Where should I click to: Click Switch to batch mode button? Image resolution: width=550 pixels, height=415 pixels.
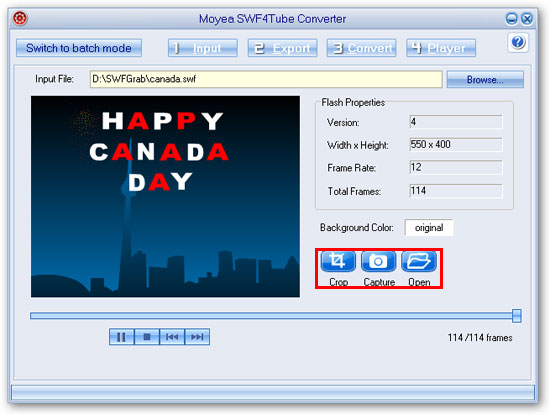[x=79, y=48]
